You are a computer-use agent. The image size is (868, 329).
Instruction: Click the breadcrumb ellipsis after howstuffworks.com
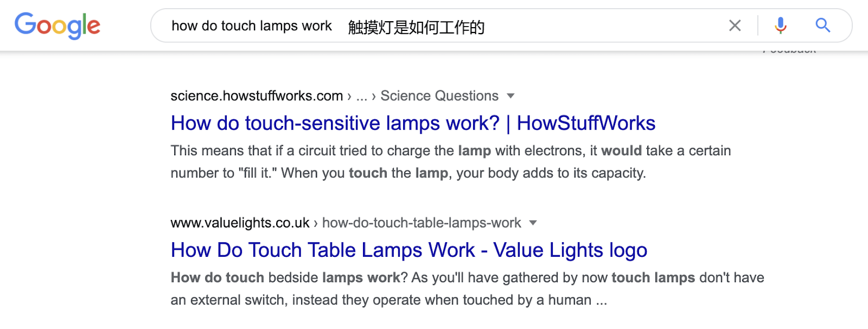361,96
